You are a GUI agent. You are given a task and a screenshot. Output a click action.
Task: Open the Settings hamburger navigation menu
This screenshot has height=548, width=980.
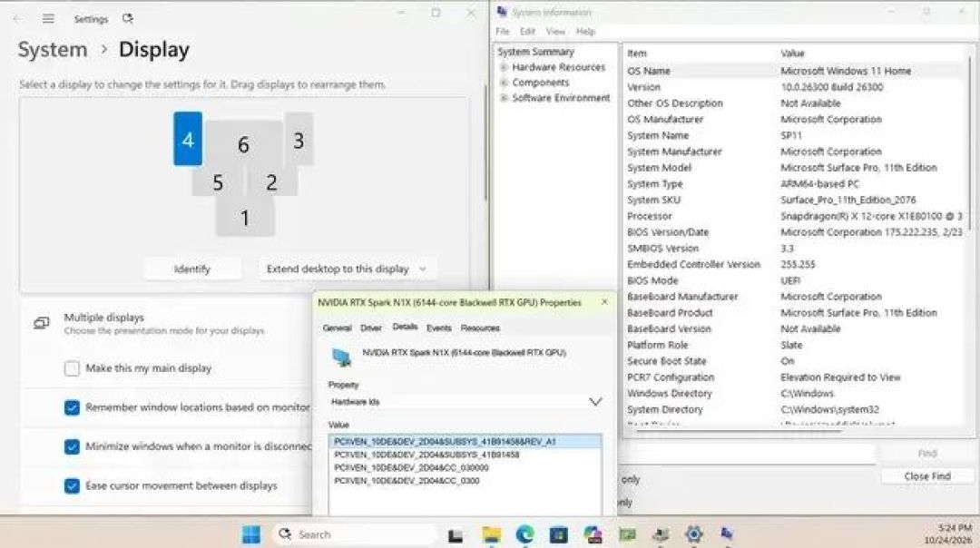click(48, 19)
